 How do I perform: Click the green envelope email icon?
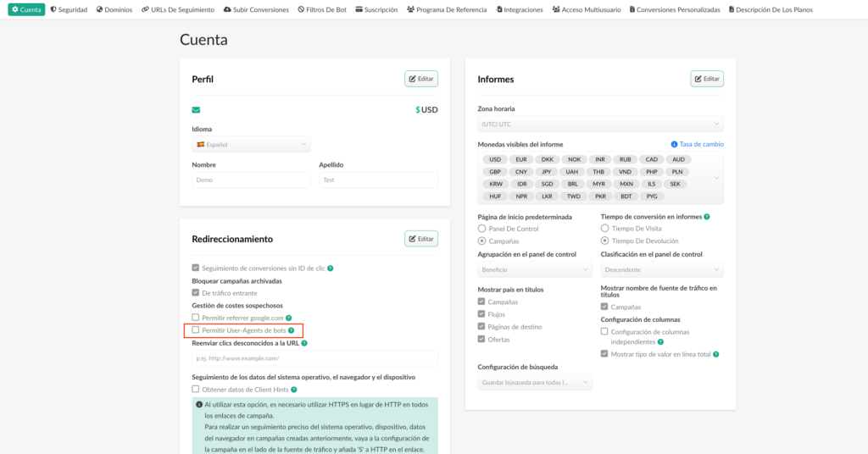tap(196, 110)
